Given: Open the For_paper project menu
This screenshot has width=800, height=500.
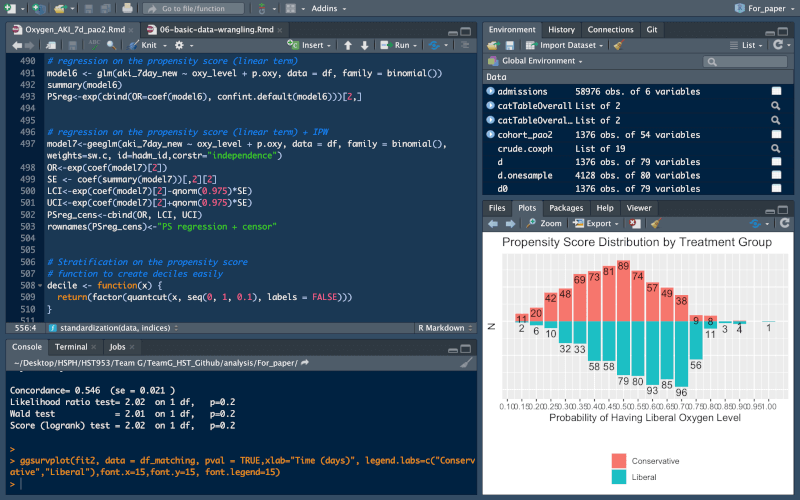Looking at the screenshot, I should (764, 8).
